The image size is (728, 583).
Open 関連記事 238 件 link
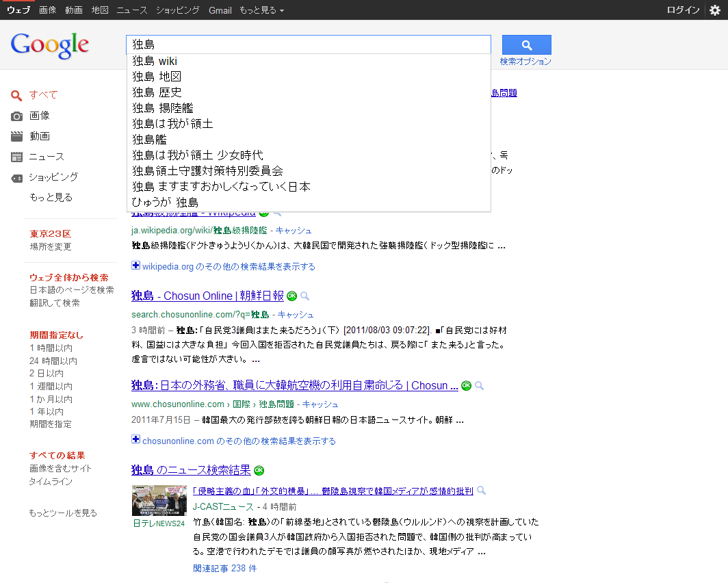pos(224,568)
